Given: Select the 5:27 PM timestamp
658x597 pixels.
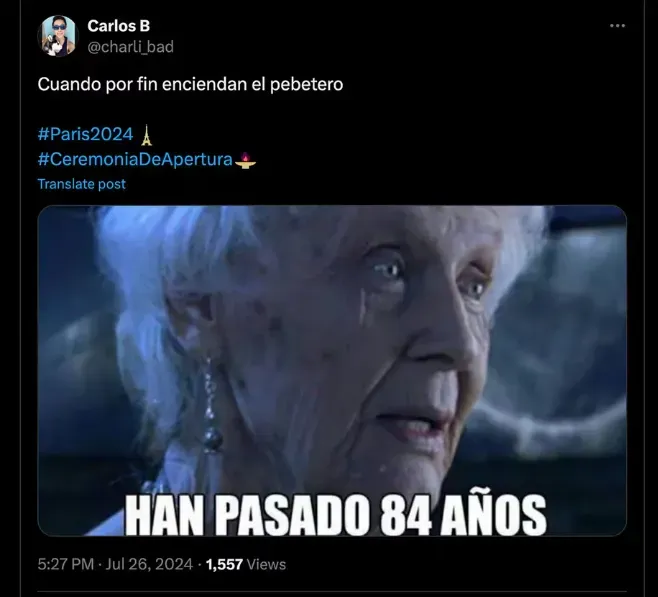Looking at the screenshot, I should (65, 564).
